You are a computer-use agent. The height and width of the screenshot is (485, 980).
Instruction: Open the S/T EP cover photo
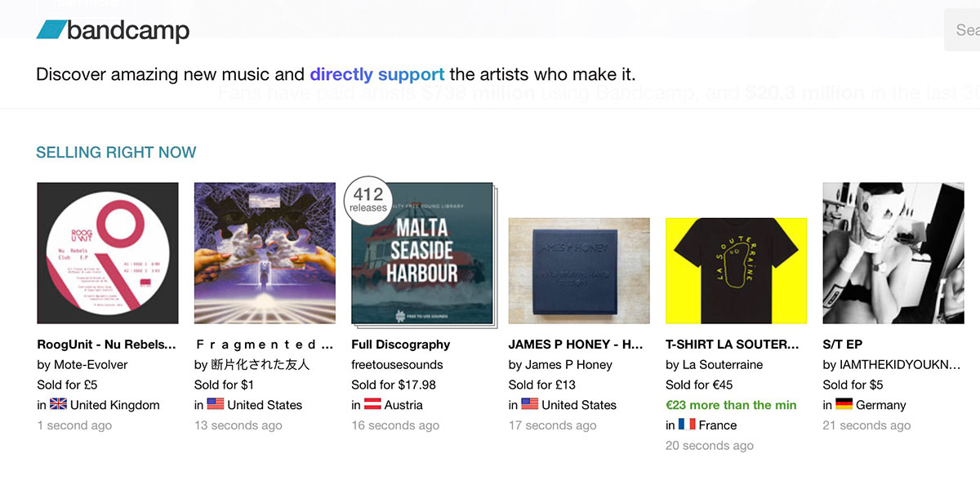[x=893, y=253]
